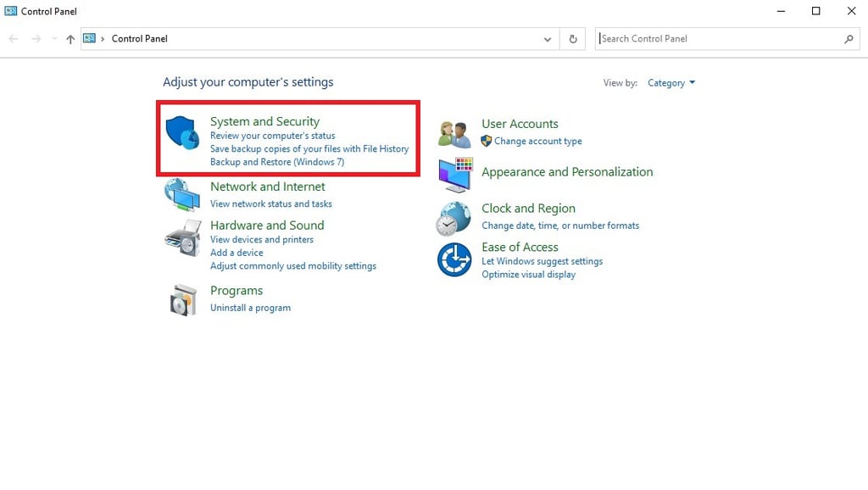
Task: Click View devices and printers
Action: (261, 240)
